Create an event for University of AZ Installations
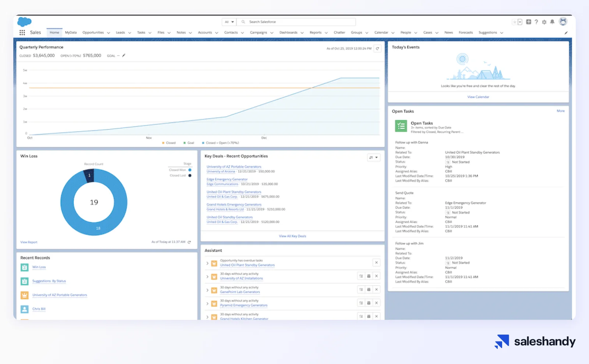Image resolution: width=589 pixels, height=364 pixels. 368,276
